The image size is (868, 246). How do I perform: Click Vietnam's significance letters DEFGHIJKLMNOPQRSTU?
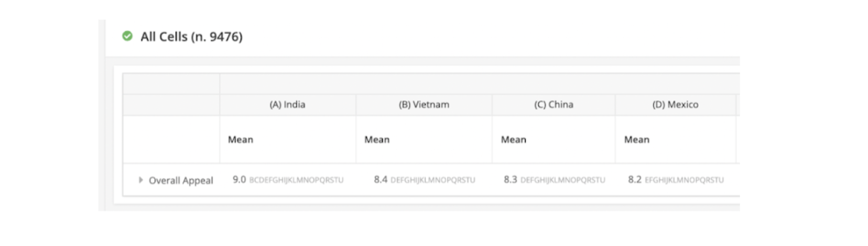[x=433, y=180]
